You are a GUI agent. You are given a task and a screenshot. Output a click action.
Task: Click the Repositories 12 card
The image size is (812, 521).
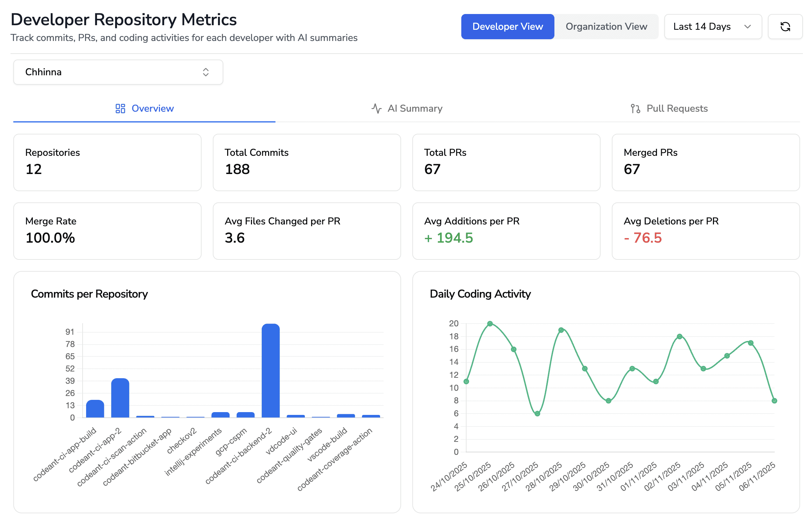point(107,162)
